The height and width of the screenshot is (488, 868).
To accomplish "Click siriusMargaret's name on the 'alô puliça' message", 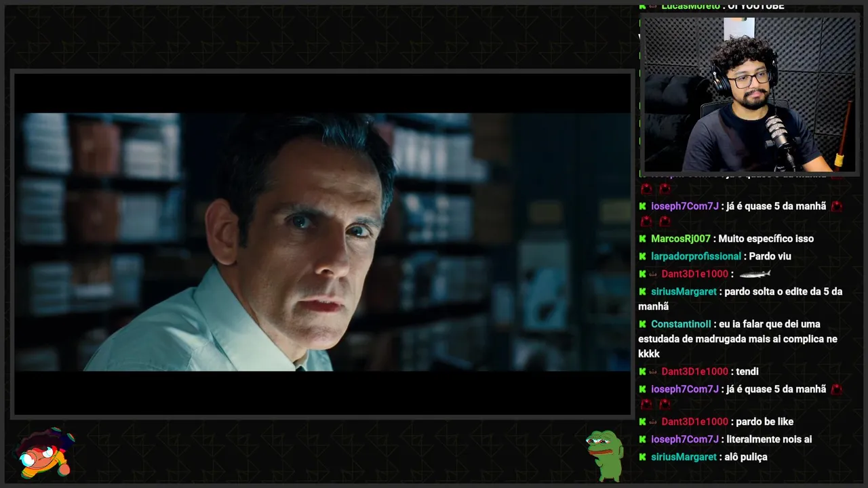I will tap(684, 457).
